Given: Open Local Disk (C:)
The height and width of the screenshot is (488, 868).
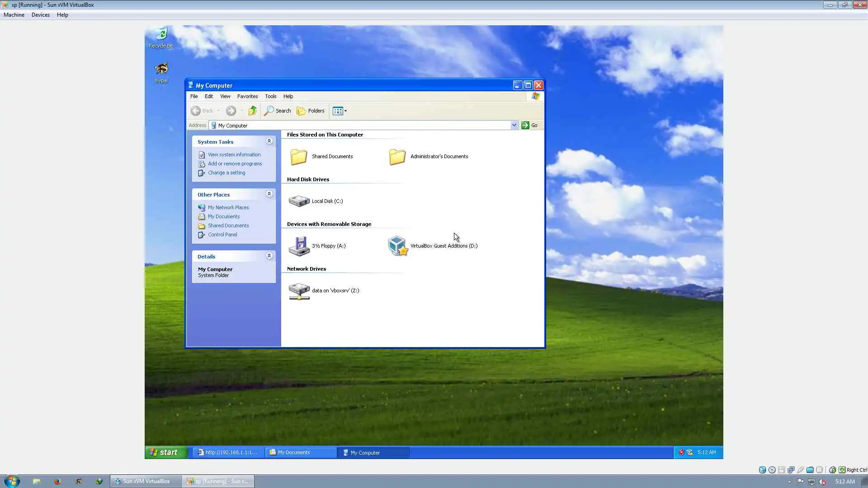Looking at the screenshot, I should pos(299,201).
